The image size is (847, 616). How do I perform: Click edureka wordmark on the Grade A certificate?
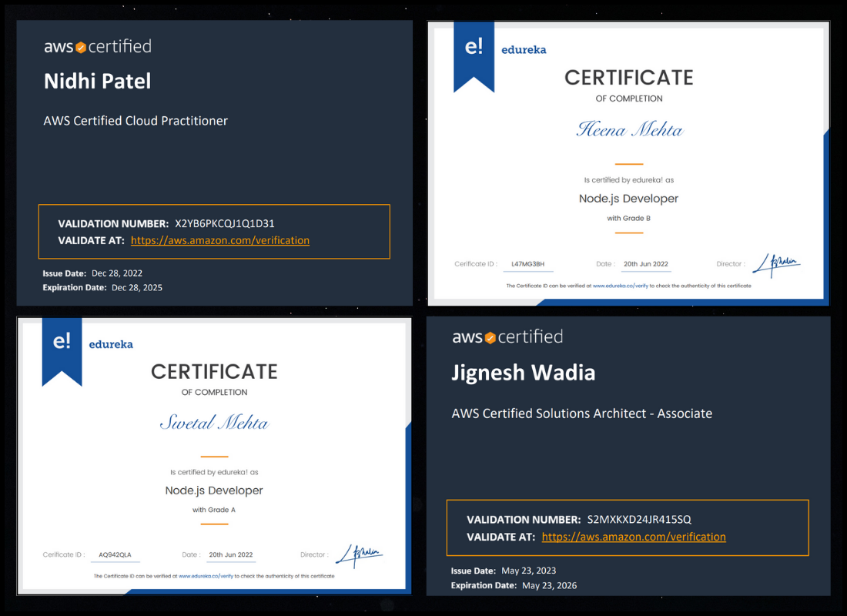click(111, 344)
